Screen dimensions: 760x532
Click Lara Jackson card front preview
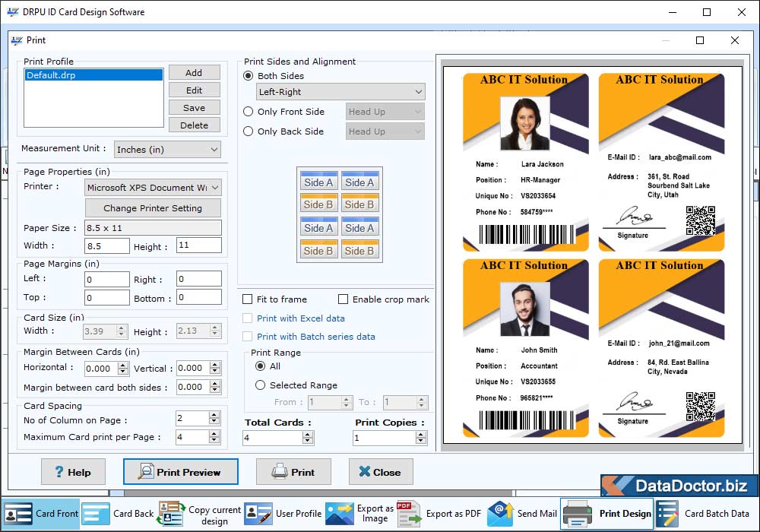pos(526,163)
